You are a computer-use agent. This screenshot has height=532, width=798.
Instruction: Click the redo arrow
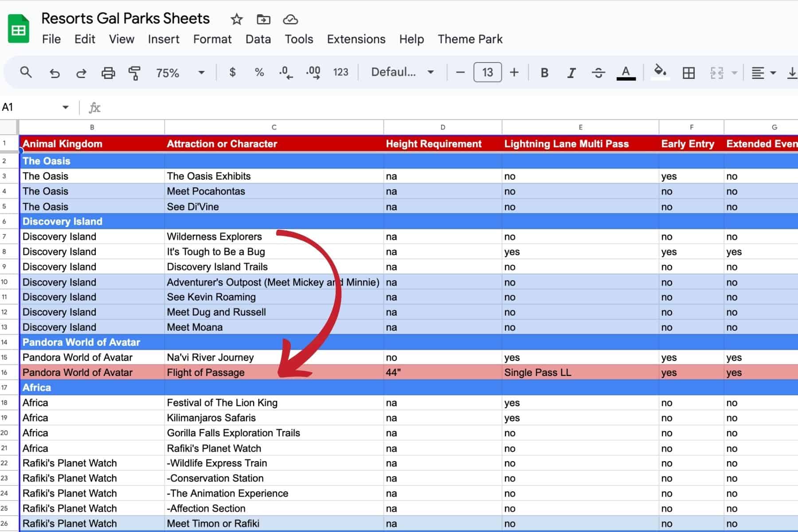(81, 73)
